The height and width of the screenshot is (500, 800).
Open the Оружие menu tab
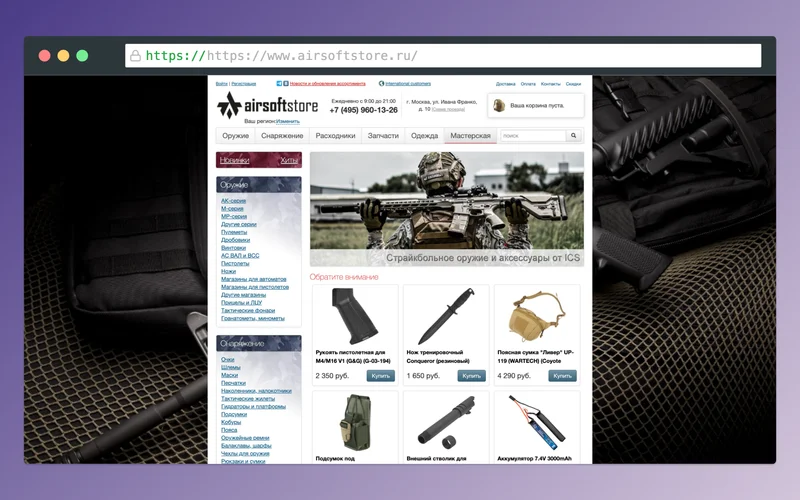235,136
